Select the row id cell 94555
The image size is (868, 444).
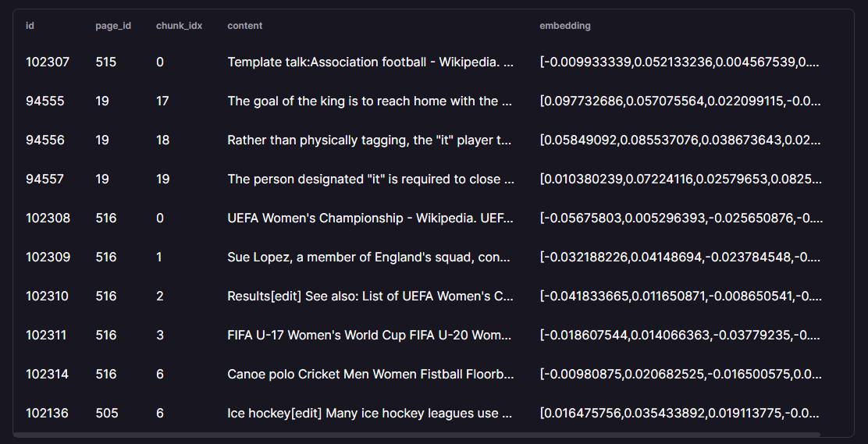(x=45, y=101)
